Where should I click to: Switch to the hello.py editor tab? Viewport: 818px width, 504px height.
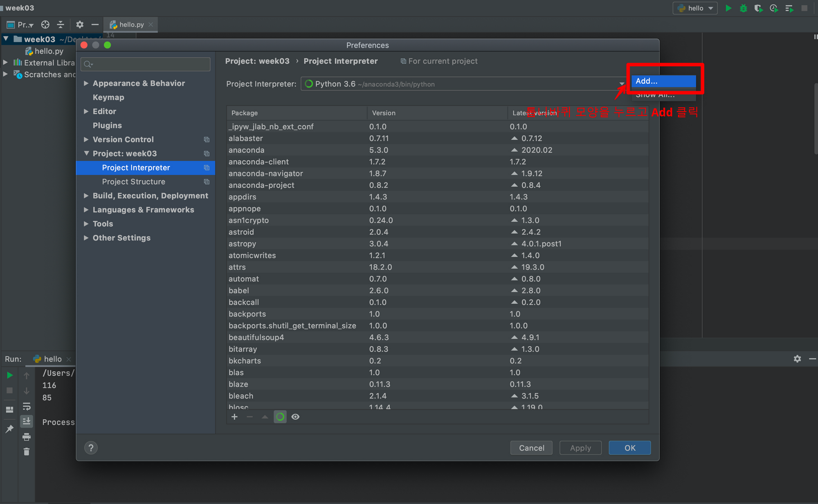[x=131, y=25]
